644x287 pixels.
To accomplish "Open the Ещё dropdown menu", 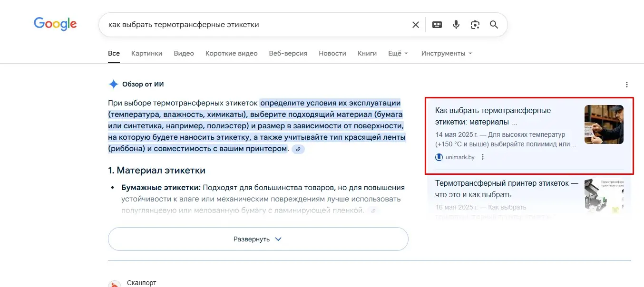I will [x=398, y=53].
